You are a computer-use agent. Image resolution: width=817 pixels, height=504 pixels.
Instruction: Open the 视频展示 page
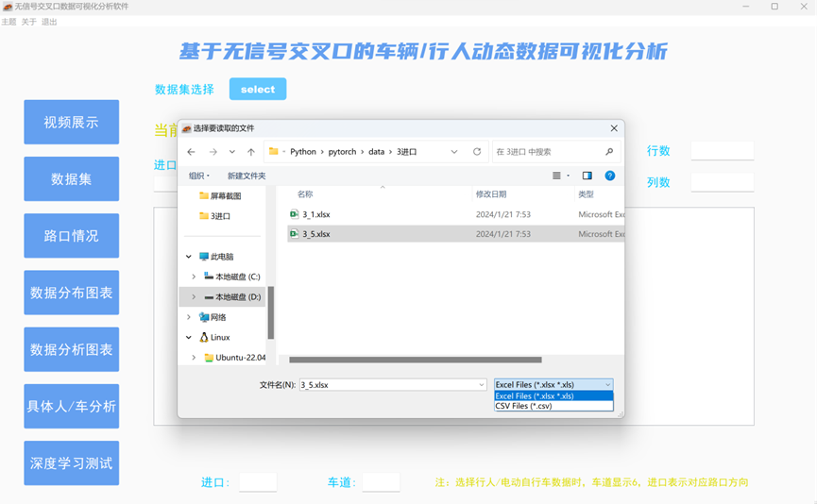click(x=72, y=123)
